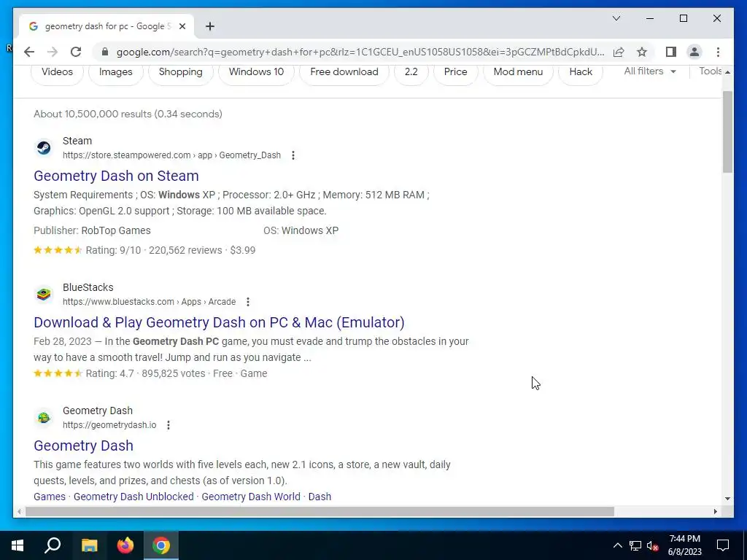
Task: Open the Geometry Dash title link from geometrydash.io
Action: (x=83, y=446)
